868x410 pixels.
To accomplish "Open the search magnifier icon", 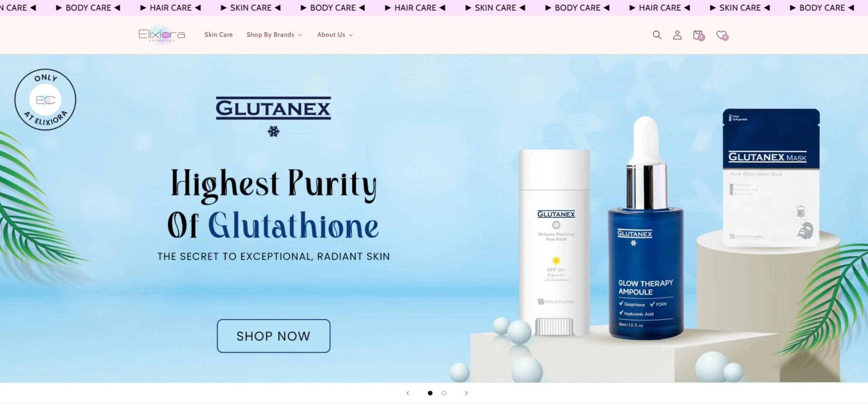I will point(657,35).
